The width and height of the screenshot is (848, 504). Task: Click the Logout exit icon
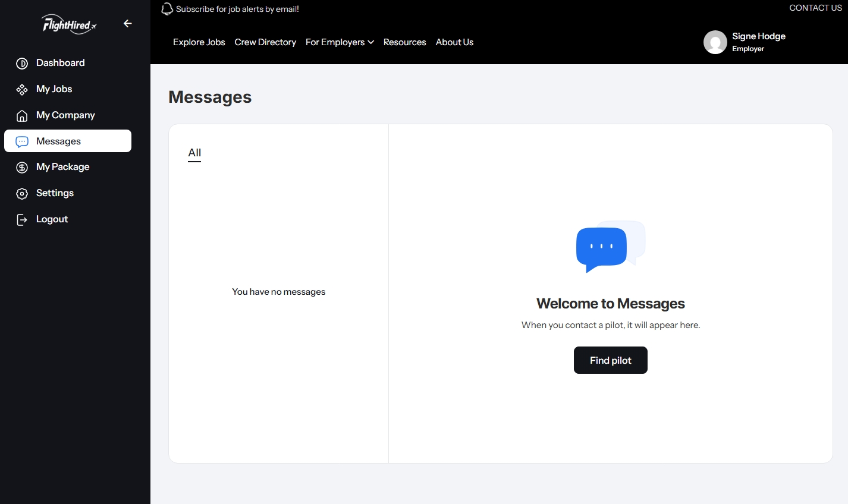click(x=22, y=220)
